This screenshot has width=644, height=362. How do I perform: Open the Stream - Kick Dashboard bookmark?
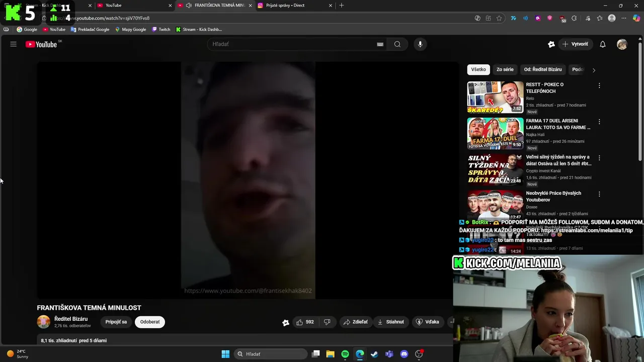tap(199, 29)
